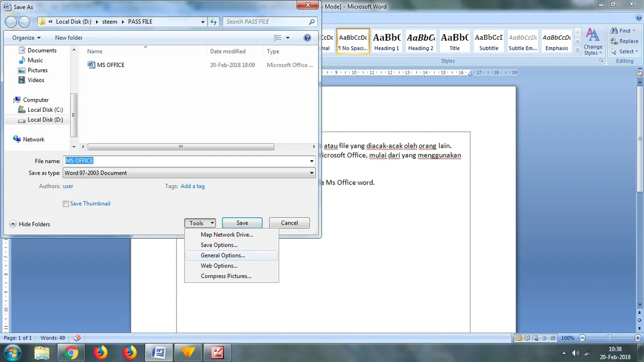Click the New folder button
This screenshot has width=644, height=362.
(69, 38)
